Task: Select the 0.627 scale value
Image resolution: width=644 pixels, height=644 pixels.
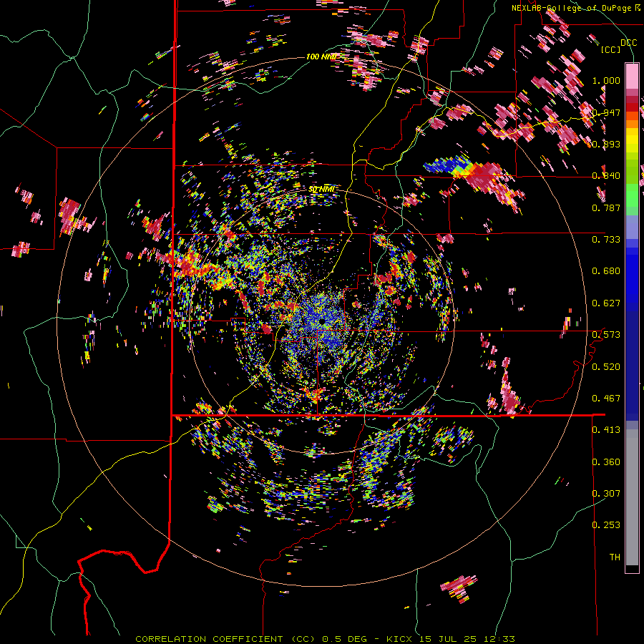Action: click(606, 303)
